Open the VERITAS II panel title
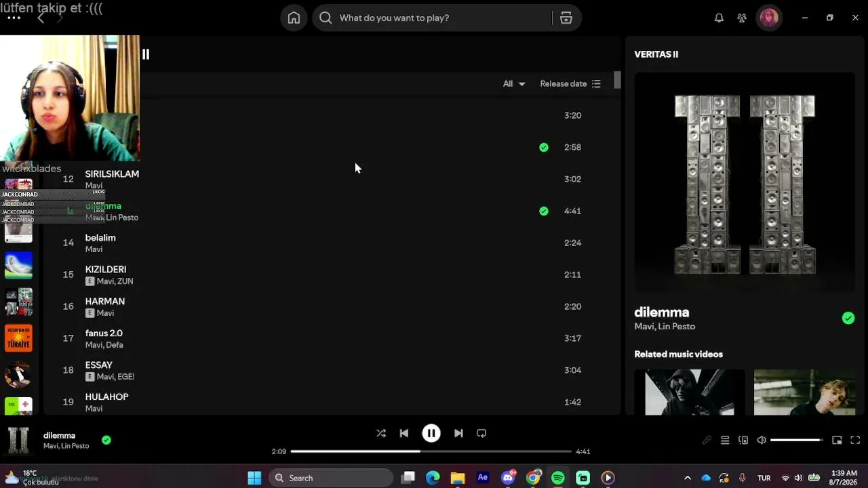This screenshot has width=868, height=488. click(x=656, y=54)
